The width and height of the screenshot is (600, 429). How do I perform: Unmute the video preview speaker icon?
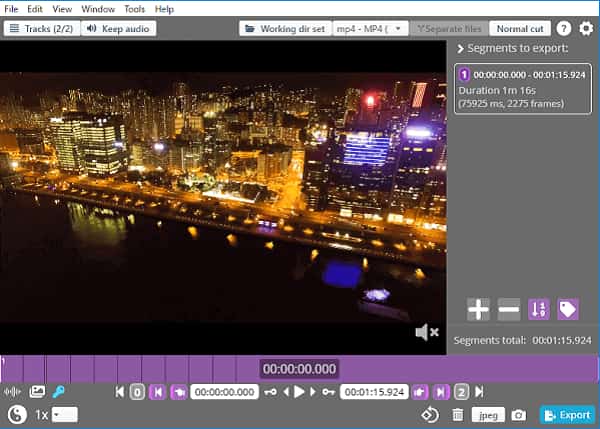pyautogui.click(x=427, y=332)
